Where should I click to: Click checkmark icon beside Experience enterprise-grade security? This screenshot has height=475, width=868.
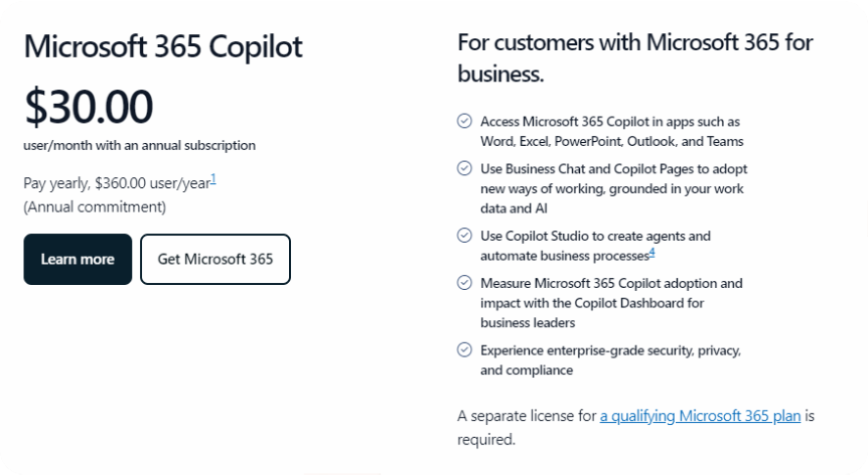tap(464, 350)
